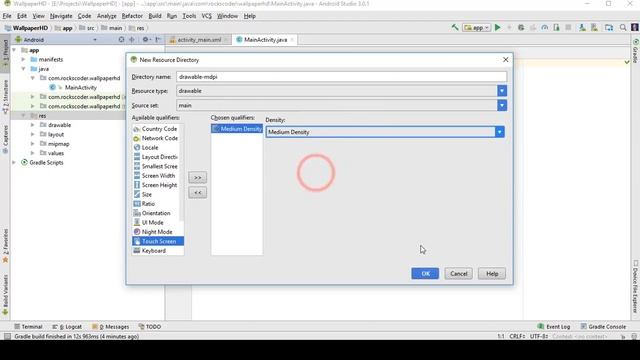Open the Terminal tool window
The image size is (640, 360).
(x=28, y=327)
